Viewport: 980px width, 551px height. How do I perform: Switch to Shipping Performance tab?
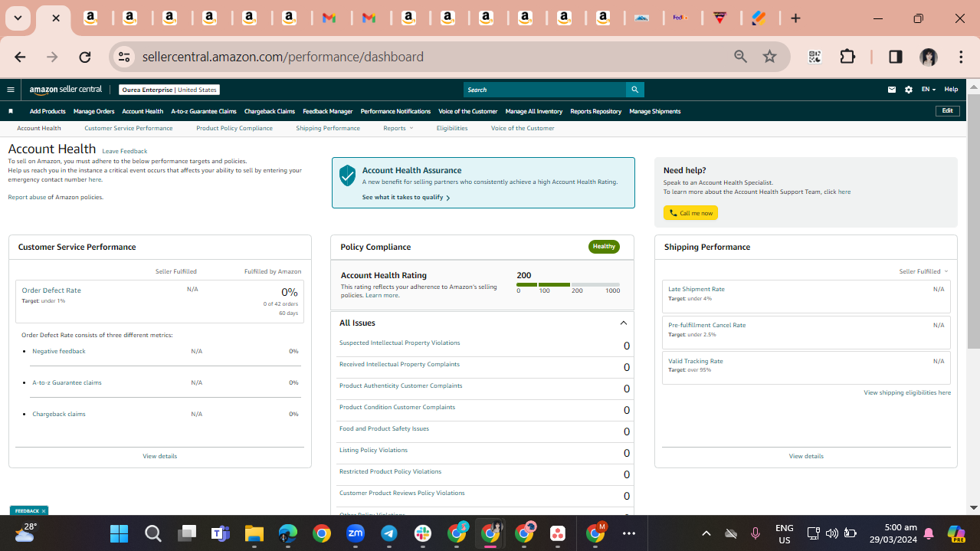pos(328,128)
